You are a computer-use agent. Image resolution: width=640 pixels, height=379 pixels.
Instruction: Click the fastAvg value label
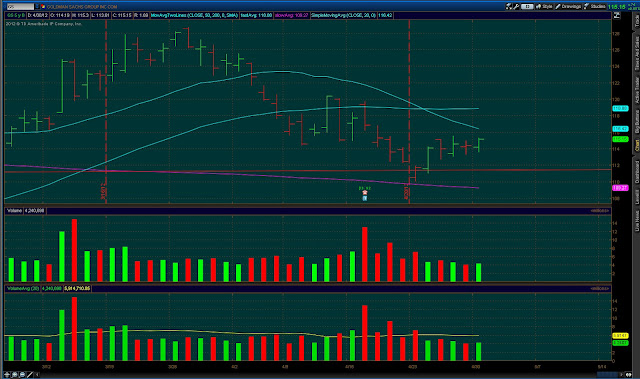click(x=256, y=16)
